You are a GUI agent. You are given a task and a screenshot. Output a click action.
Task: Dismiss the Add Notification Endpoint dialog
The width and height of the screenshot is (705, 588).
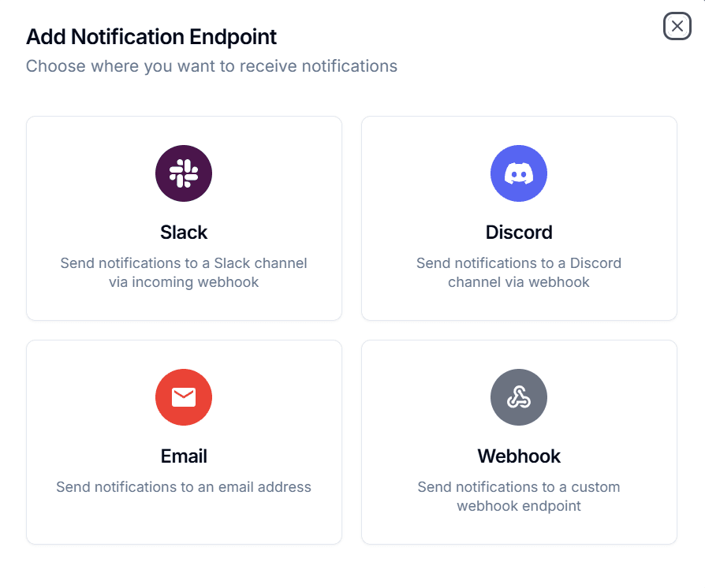(677, 26)
